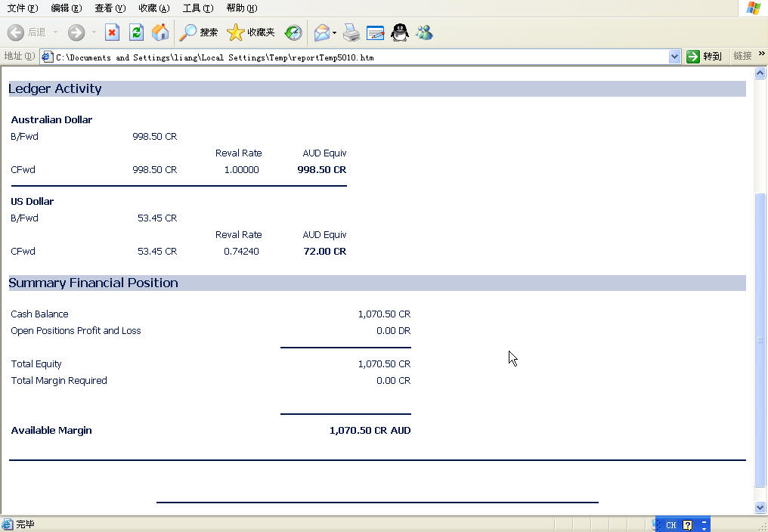Image resolution: width=768 pixels, height=532 pixels.
Task: Expand the Back button history dropdown arrow
Action: coord(55,32)
